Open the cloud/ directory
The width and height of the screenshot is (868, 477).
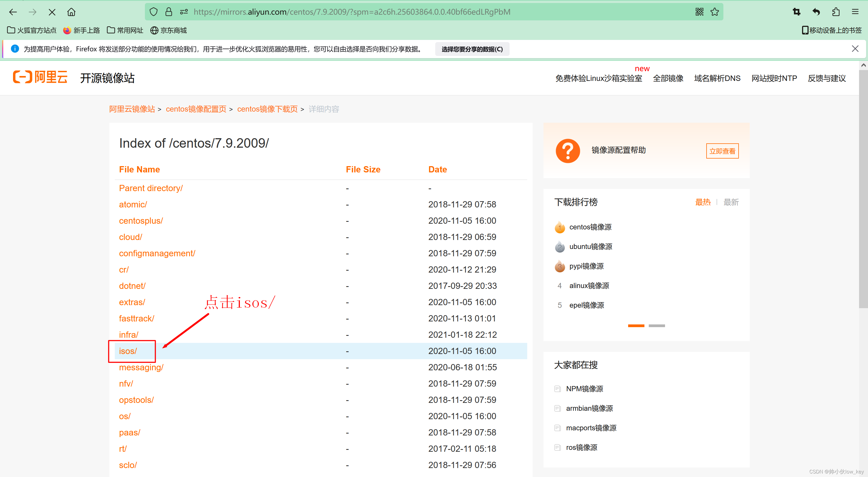131,237
